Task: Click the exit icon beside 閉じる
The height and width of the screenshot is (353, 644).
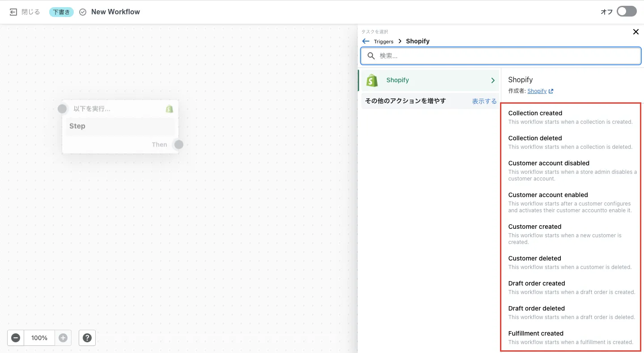Action: click(x=13, y=12)
